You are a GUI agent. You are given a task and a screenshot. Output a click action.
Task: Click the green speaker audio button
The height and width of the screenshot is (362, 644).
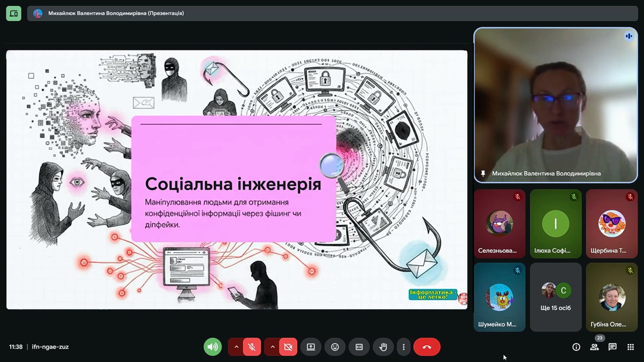(x=213, y=347)
